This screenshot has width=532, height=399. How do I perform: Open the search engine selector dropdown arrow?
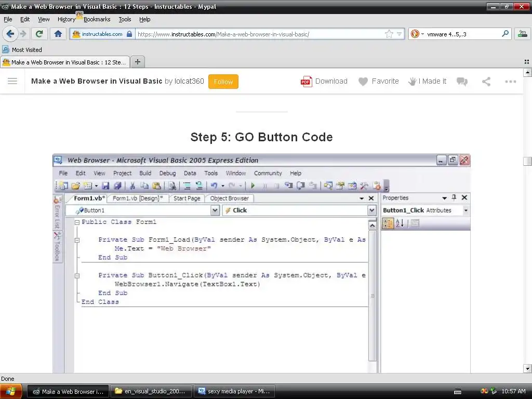coord(422,34)
